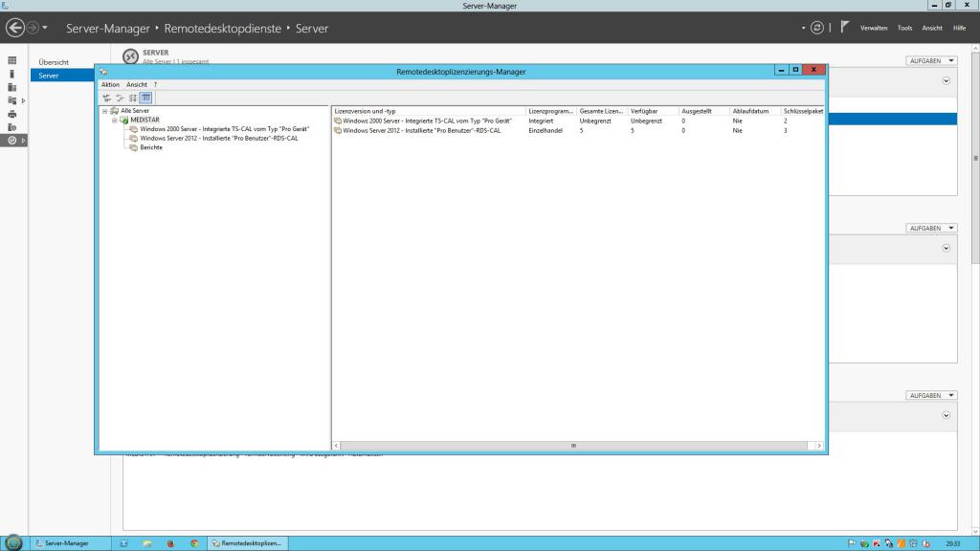Image resolution: width=980 pixels, height=551 pixels.
Task: Select Berichte tree item
Action: 151,147
